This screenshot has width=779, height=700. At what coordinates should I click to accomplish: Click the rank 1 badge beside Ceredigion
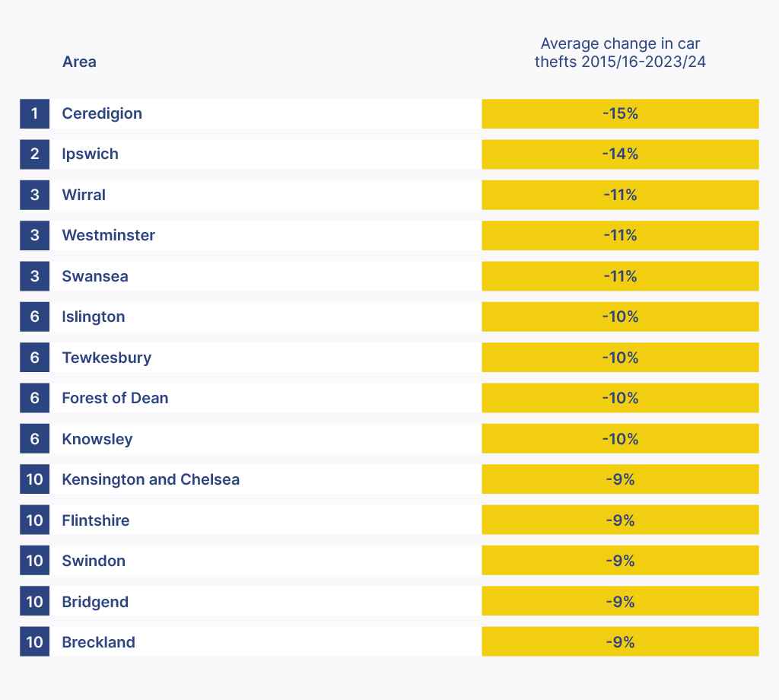point(34,113)
